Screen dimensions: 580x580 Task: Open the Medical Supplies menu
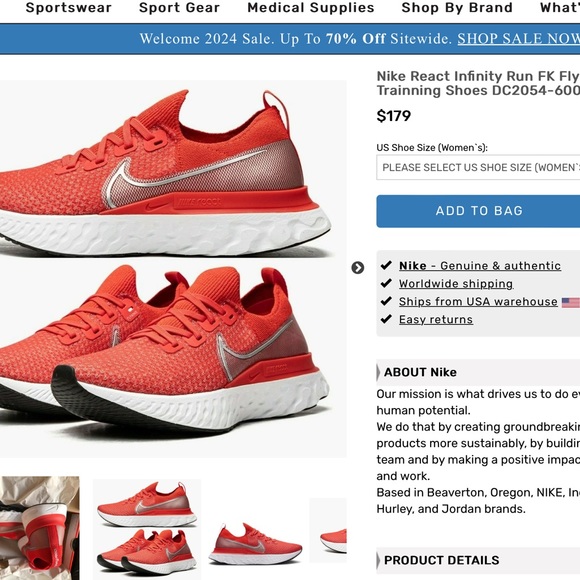tap(311, 8)
